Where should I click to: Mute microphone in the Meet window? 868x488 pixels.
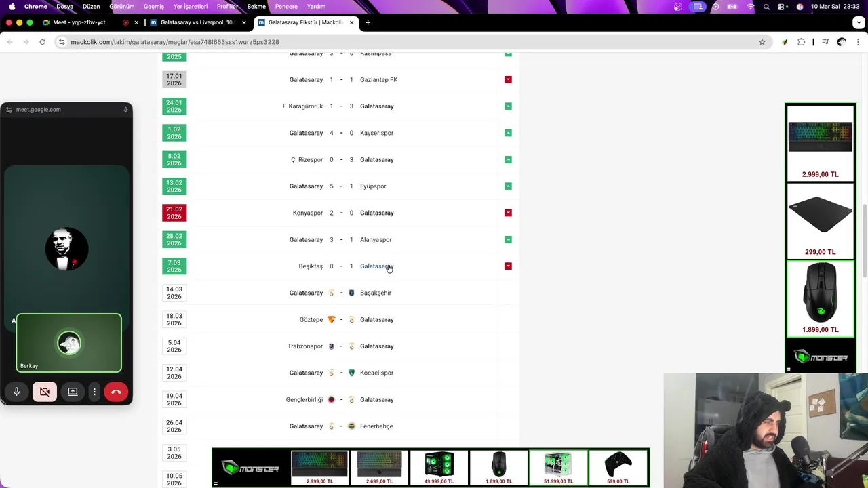point(16,392)
